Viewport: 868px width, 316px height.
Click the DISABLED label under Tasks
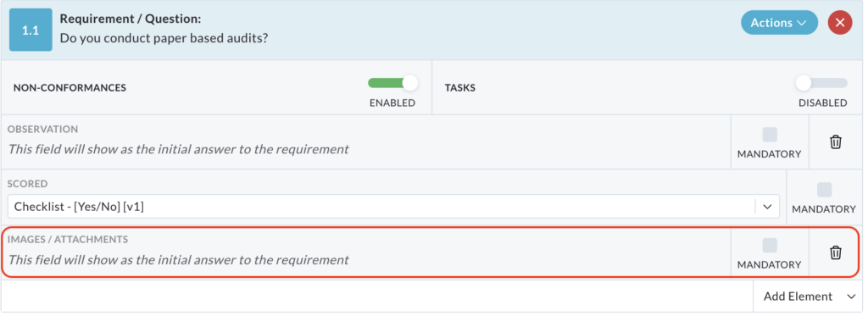pos(822,103)
